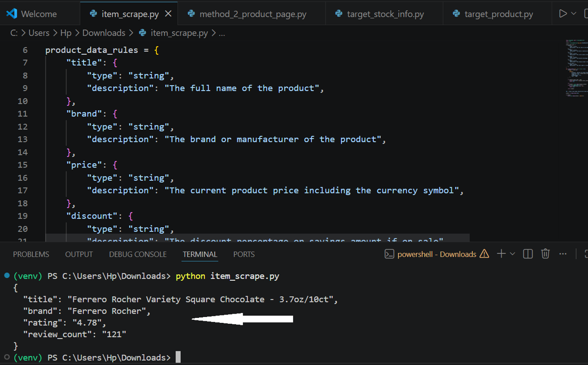Click the "brand": "Ferrero Rocher" output line
588x365 pixels.
[87, 311]
